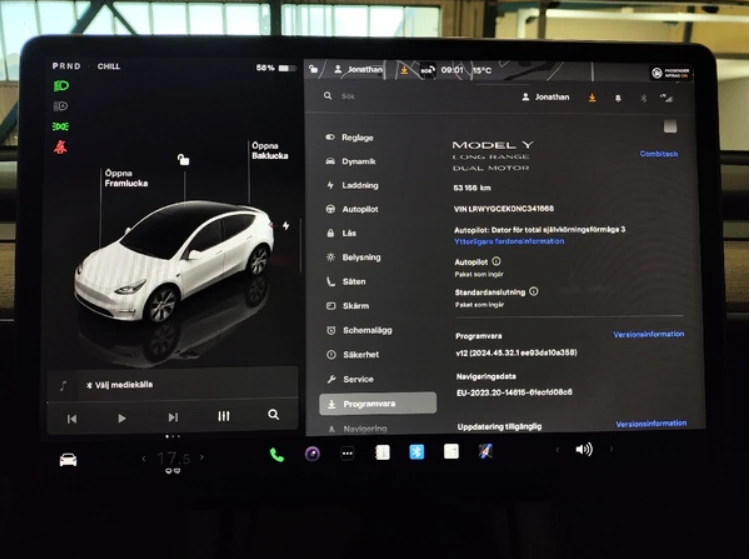Open the white square app in dock

tap(451, 451)
